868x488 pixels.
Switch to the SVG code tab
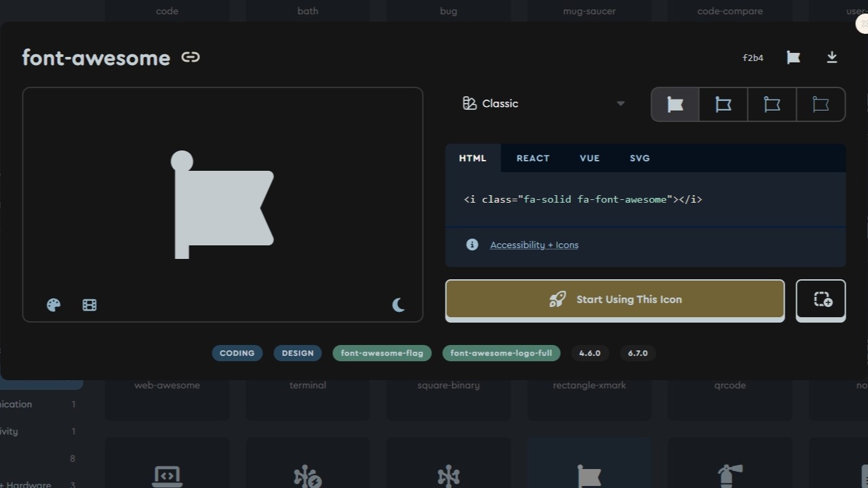tap(640, 158)
